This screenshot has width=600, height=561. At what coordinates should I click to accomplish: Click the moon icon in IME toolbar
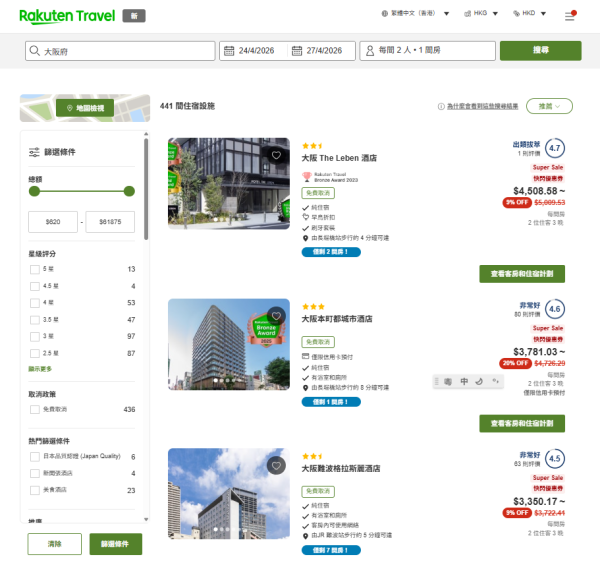pyautogui.click(x=479, y=381)
